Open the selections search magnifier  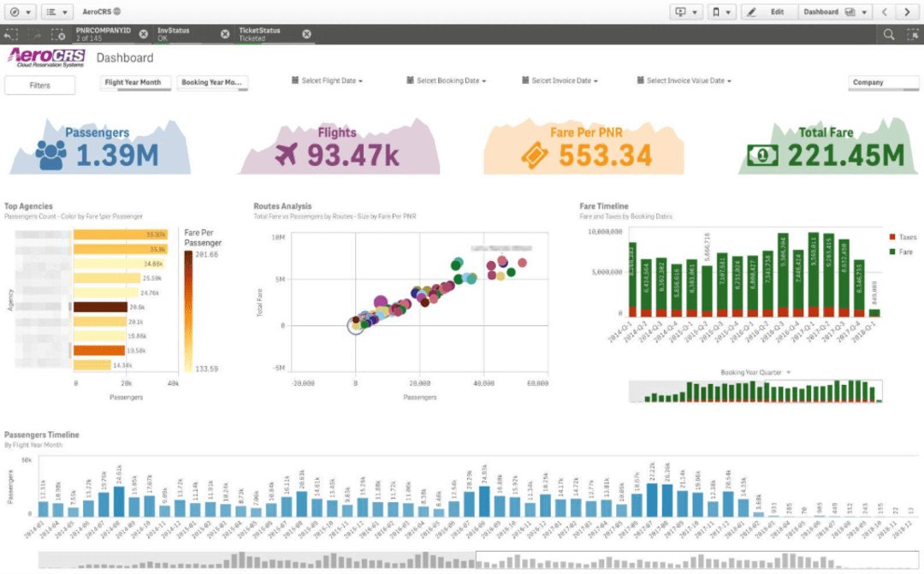(x=889, y=34)
